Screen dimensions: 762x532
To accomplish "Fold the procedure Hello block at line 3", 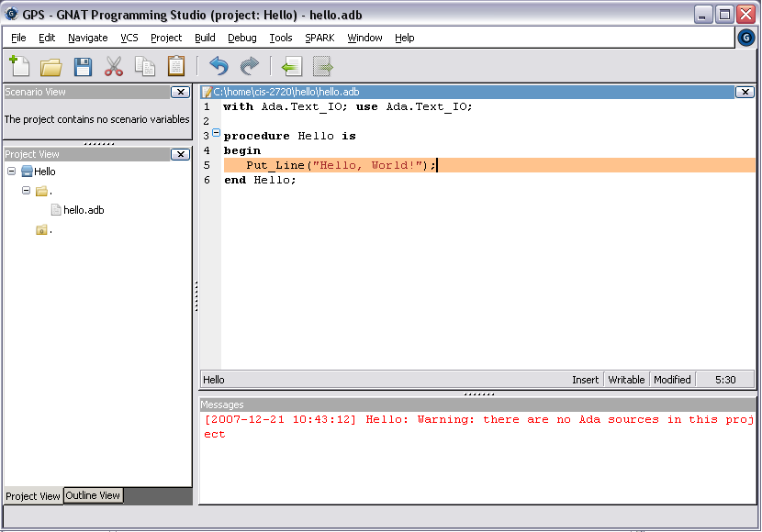I will click(x=216, y=134).
